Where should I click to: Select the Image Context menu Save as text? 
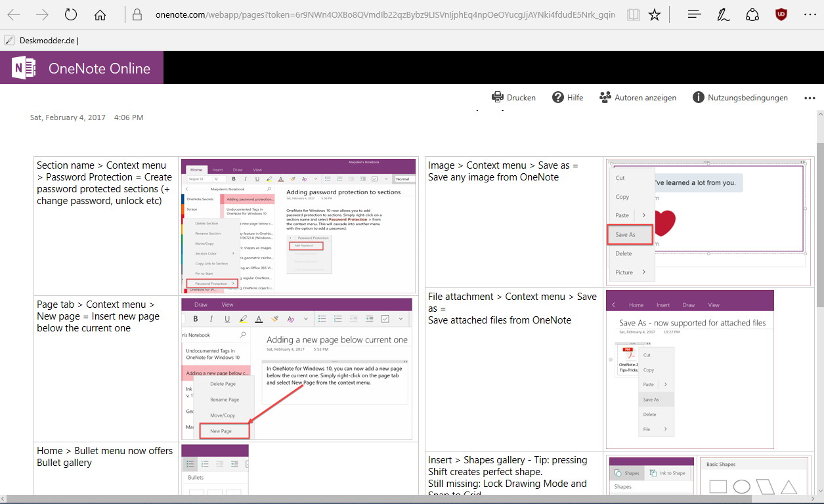point(503,171)
